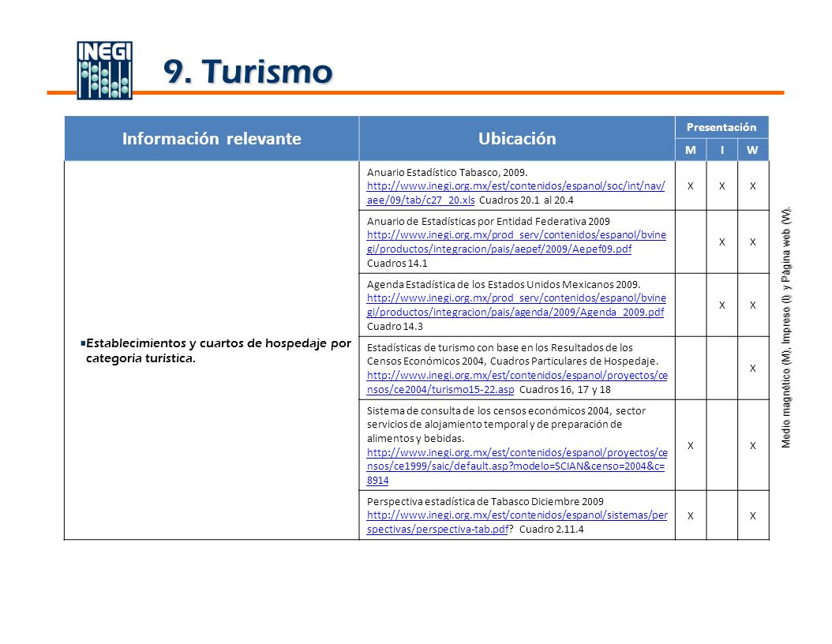
Task: Click the W column X for Entidad Federativa row
Action: (x=752, y=242)
